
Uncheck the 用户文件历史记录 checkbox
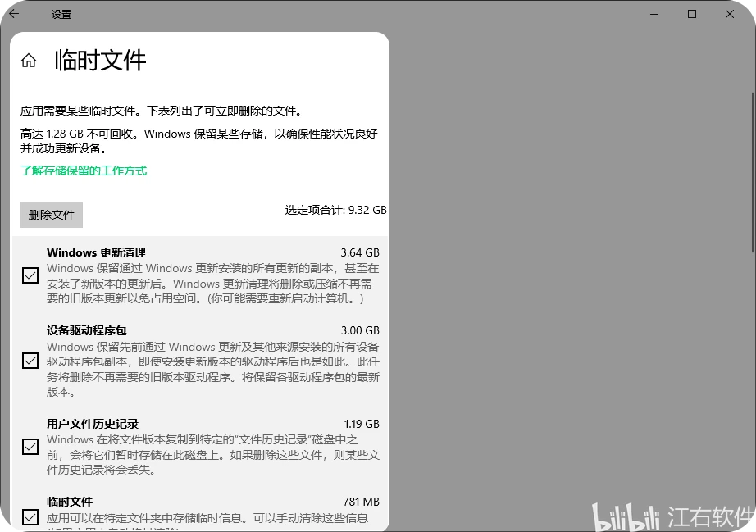coord(30,447)
